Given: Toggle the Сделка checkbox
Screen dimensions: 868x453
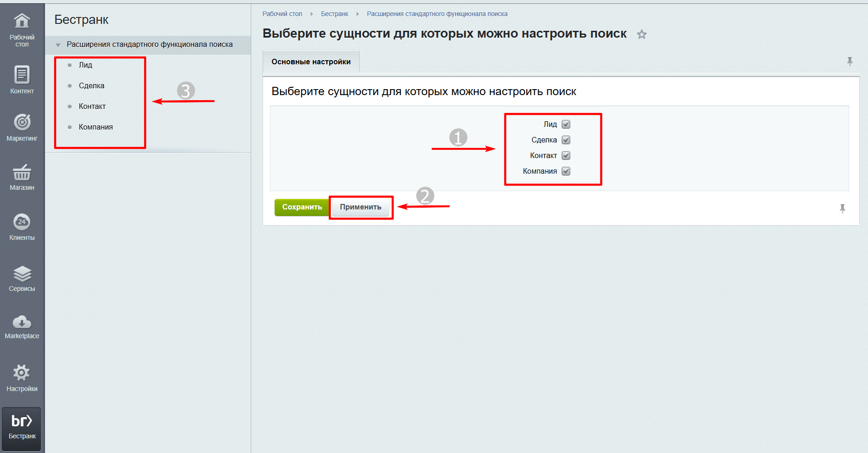Looking at the screenshot, I should click(x=566, y=140).
